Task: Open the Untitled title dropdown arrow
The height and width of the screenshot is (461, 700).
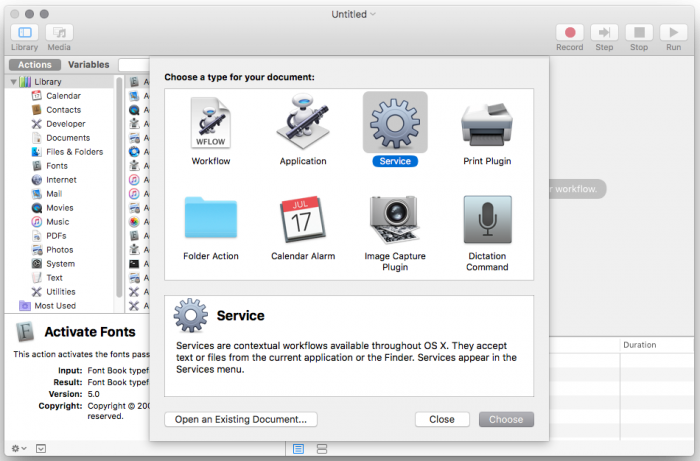Action: tap(373, 14)
